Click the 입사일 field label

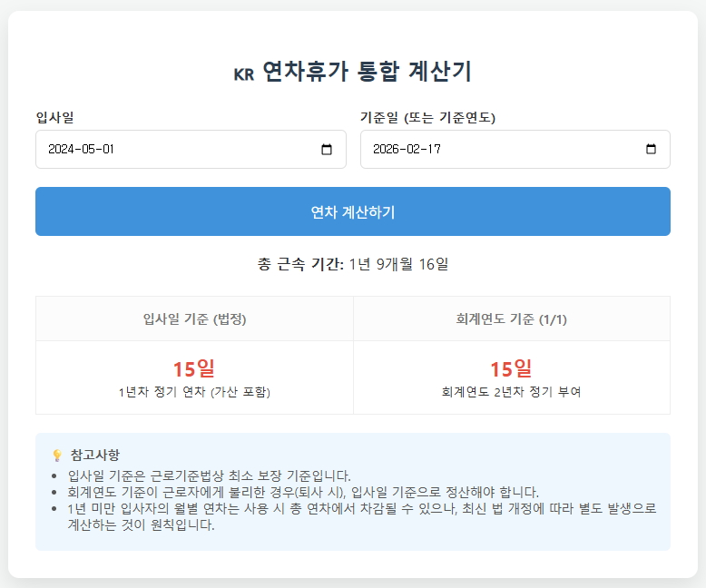coord(54,117)
